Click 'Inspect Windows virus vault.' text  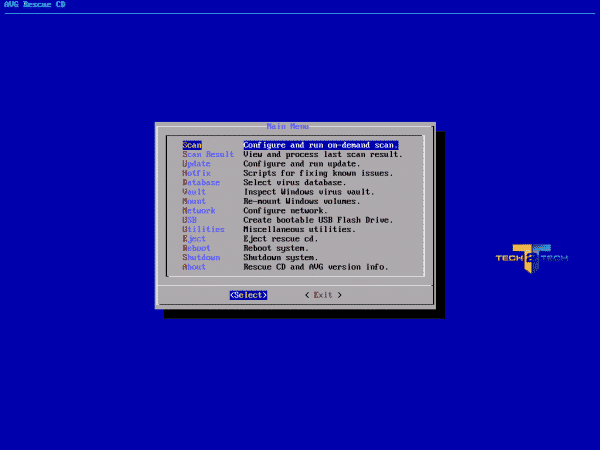point(309,192)
